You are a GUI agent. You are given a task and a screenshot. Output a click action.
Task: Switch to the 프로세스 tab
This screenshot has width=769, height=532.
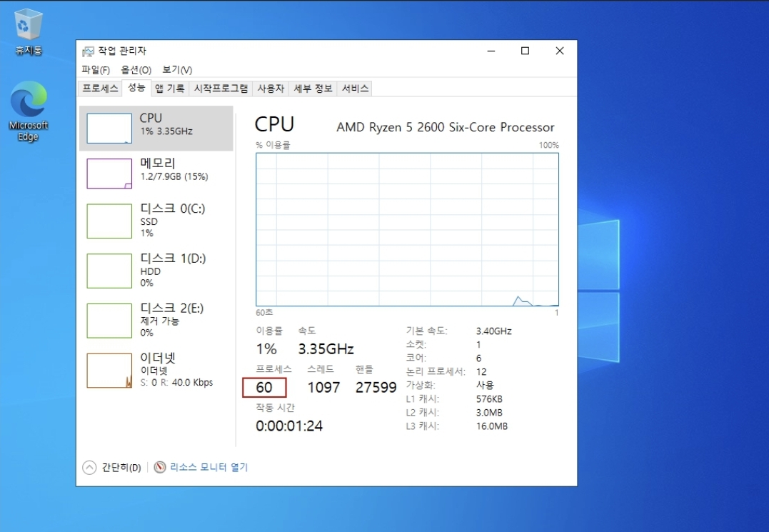click(x=100, y=89)
